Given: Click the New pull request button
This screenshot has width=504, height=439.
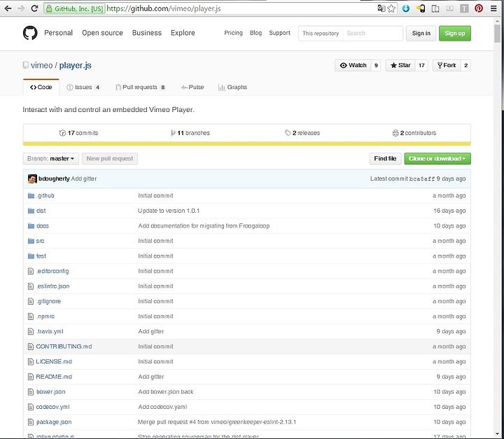Looking at the screenshot, I should point(110,158).
